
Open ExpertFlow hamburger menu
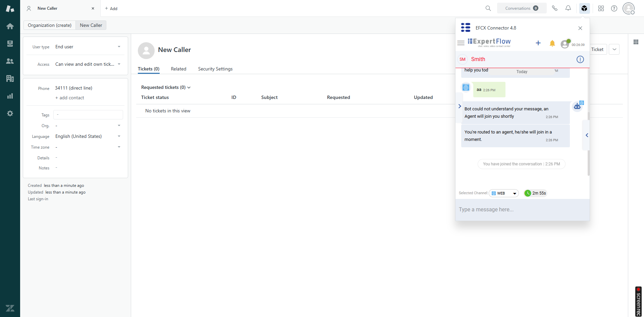point(461,43)
